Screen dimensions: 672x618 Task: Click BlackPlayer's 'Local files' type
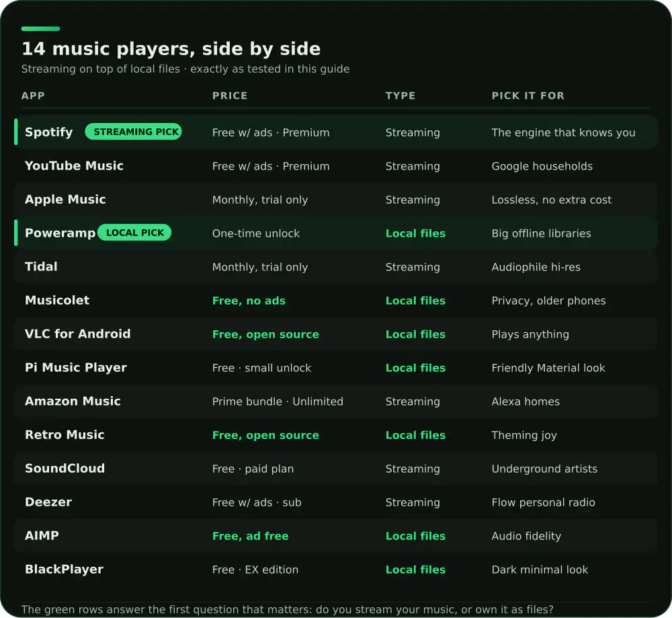(x=416, y=570)
